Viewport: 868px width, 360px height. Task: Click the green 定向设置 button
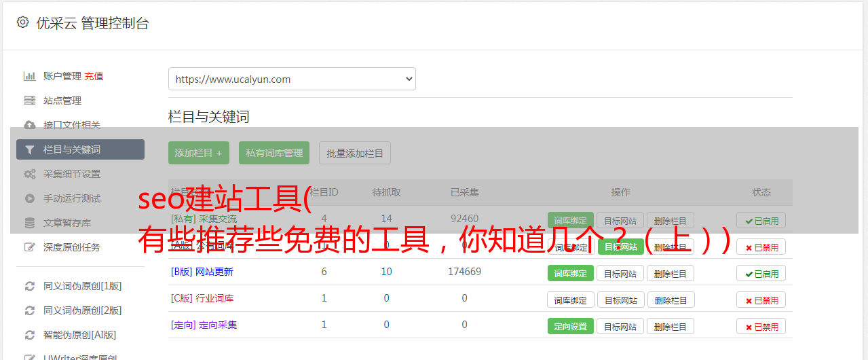coord(571,326)
